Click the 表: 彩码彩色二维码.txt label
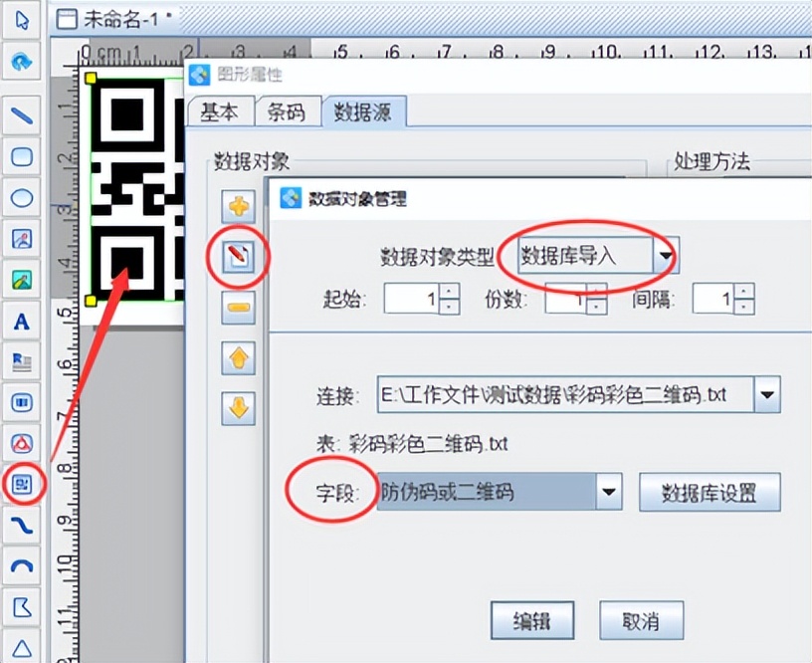 click(x=412, y=444)
